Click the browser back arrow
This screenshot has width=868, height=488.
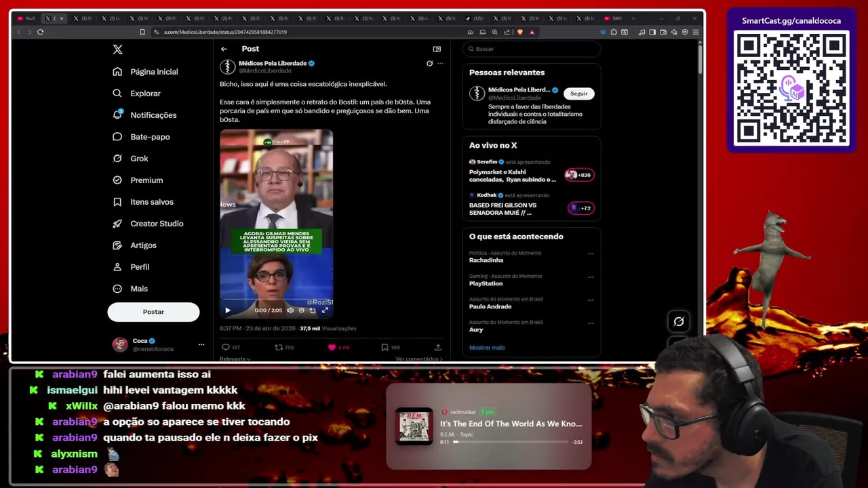(19, 32)
